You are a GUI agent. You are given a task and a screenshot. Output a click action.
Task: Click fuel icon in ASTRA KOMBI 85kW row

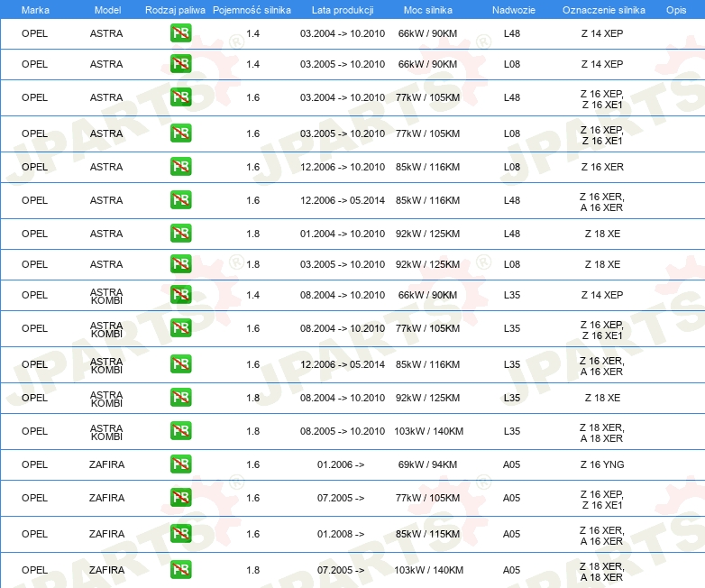click(180, 364)
